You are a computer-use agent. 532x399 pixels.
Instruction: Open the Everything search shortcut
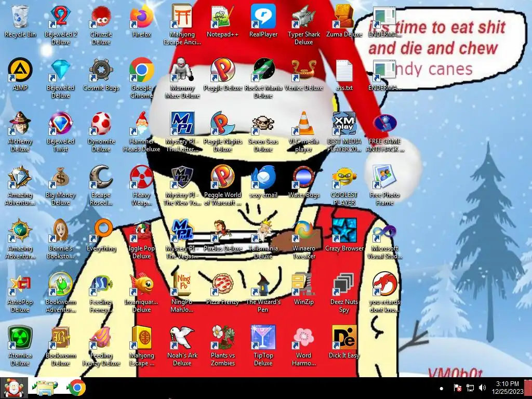click(x=101, y=230)
